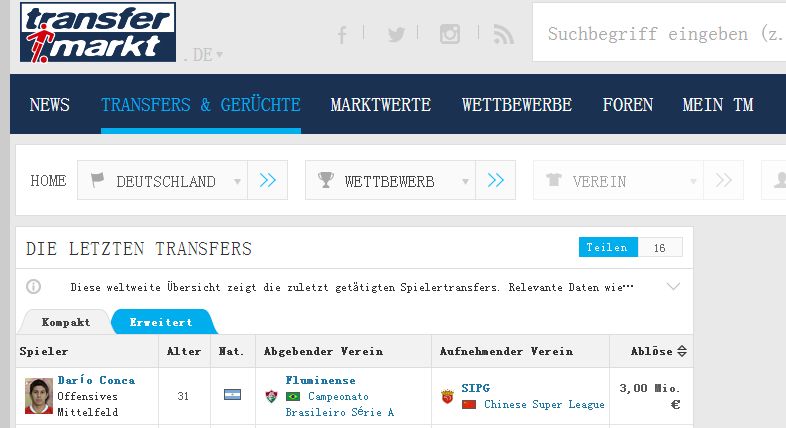The height and width of the screenshot is (428, 786).
Task: Click the Alter column header
Action: [184, 351]
